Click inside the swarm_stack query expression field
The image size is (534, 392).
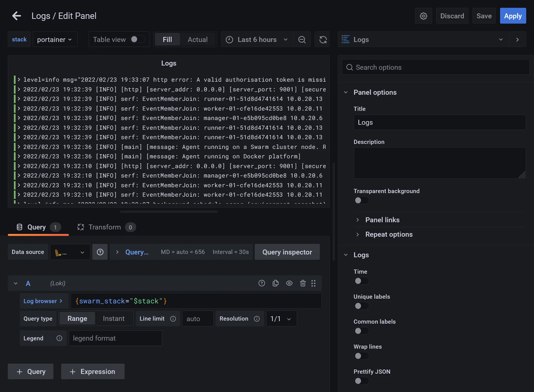[x=195, y=301]
